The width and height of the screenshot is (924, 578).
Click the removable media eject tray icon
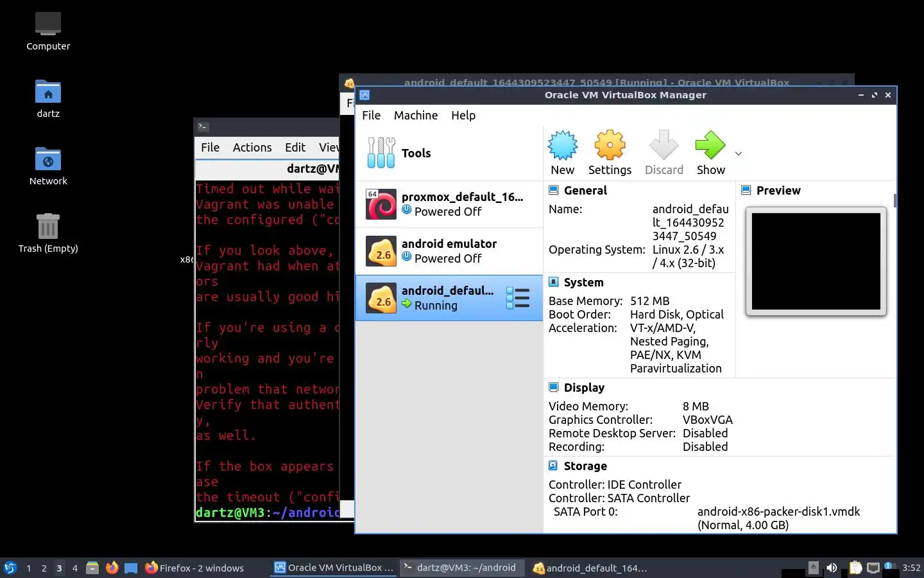[813, 568]
